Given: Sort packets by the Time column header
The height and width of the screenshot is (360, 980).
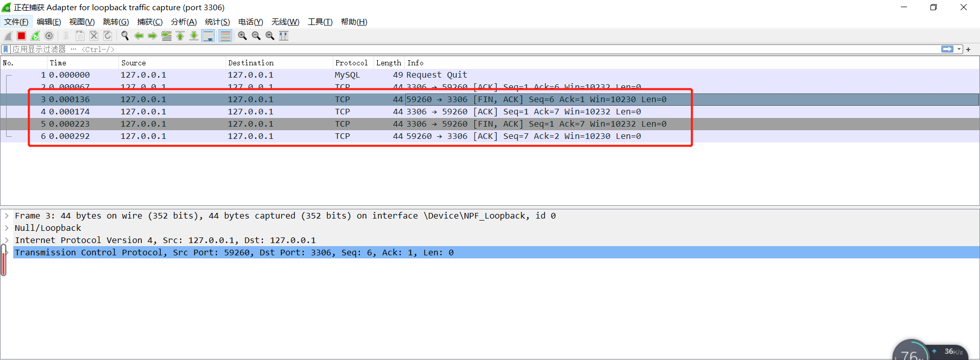Looking at the screenshot, I should pos(83,63).
